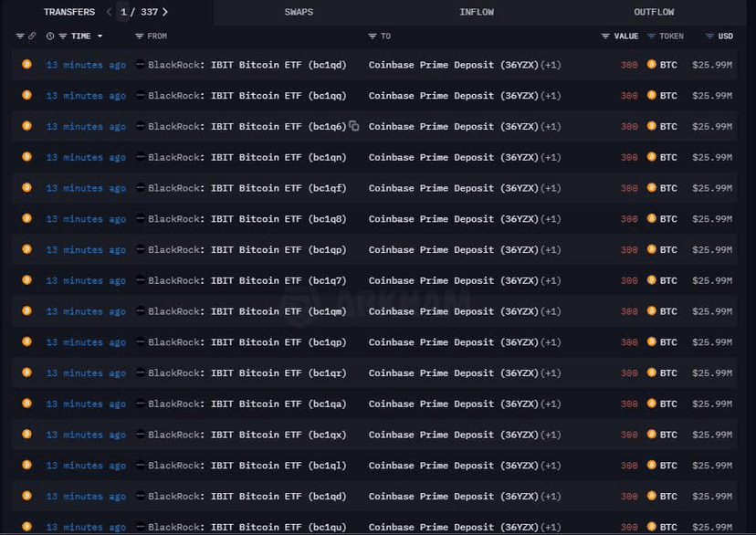Open BlackRock IBIT Bitcoin ETF (bc1q6) sender link
This screenshot has width=756, height=535.
247,126
